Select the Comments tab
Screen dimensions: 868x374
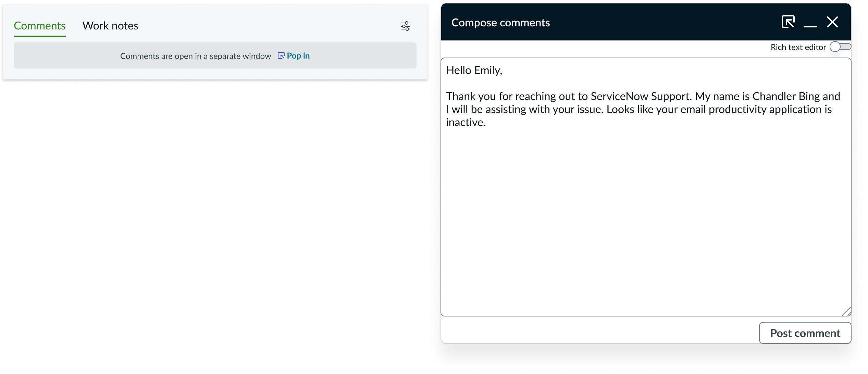[x=39, y=25]
